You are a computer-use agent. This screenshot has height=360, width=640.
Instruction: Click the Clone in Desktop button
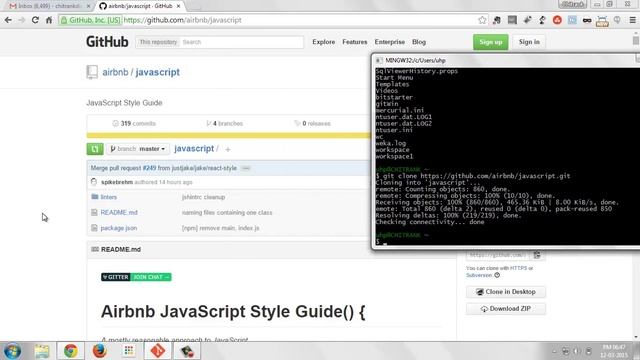506,292
